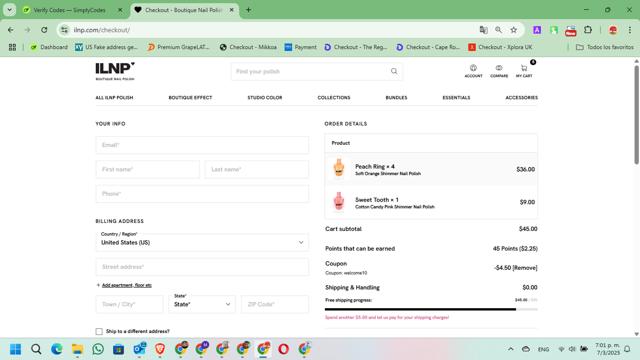The width and height of the screenshot is (640, 360).
Task: Open taskbar Search icon
Action: click(x=36, y=349)
